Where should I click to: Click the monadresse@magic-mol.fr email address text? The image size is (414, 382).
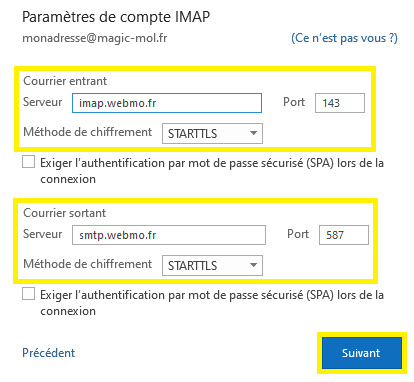95,38
